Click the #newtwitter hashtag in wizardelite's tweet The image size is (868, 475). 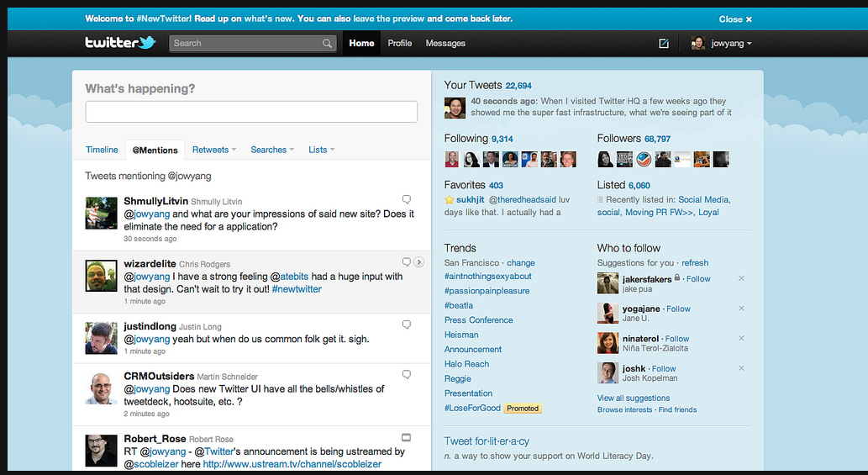(x=297, y=289)
